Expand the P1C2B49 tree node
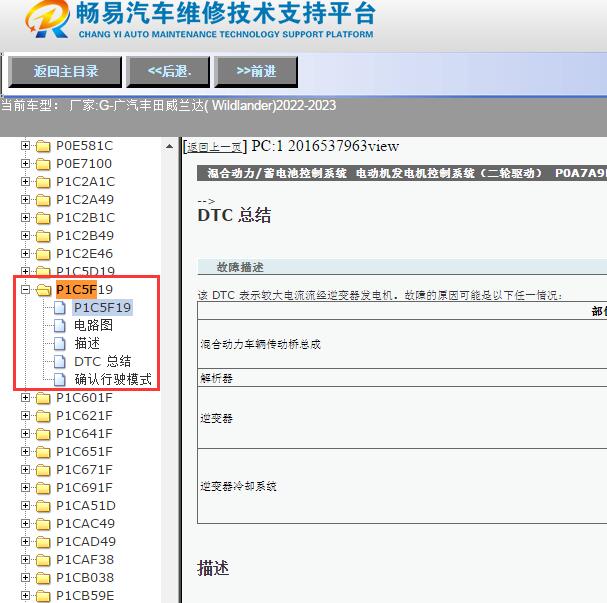The width and height of the screenshot is (607, 603). [x=25, y=236]
